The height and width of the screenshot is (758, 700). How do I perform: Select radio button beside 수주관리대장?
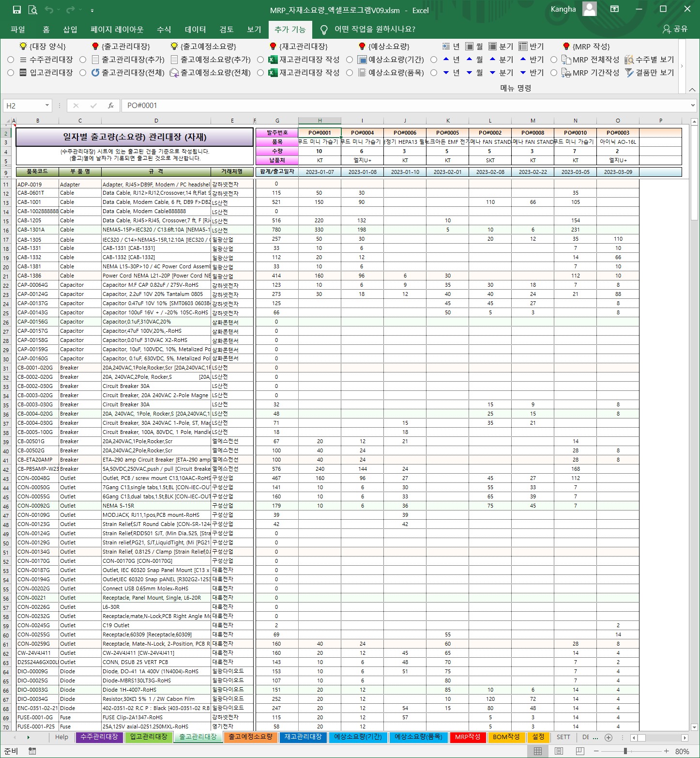[x=11, y=60]
